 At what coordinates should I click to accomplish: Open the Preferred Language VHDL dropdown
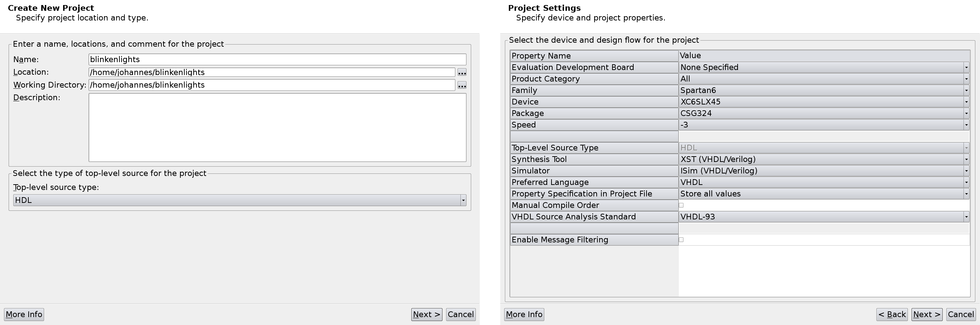tap(824, 182)
